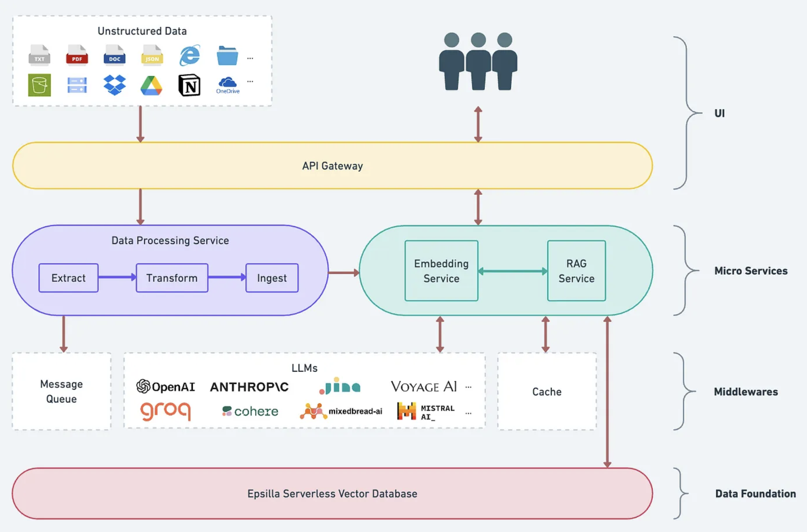The height and width of the screenshot is (532, 807).
Task: Select the Extract step box
Action: pos(68,278)
